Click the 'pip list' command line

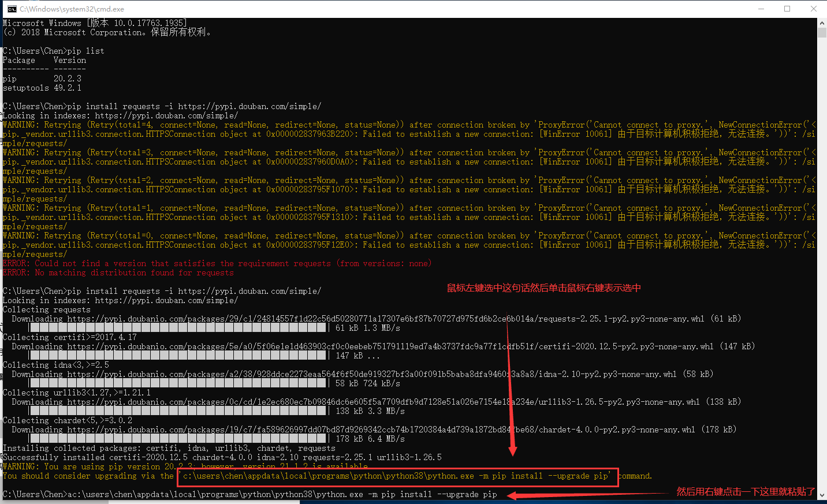(54, 51)
